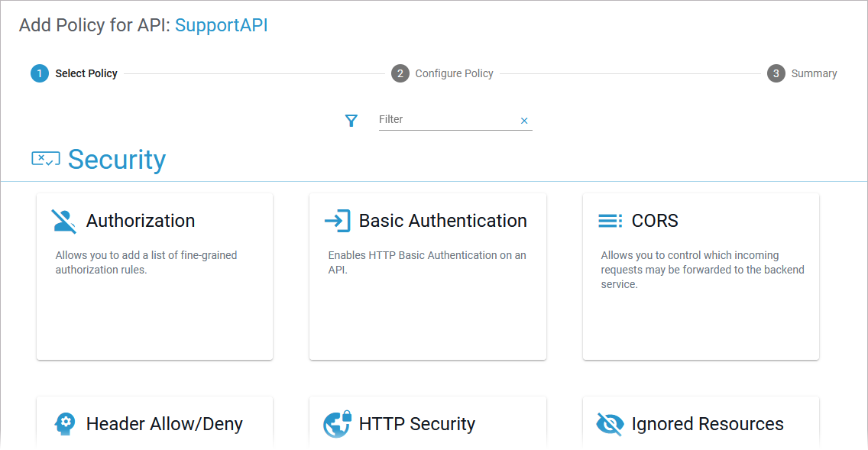Choose the Basic Authentication policy title
The height and width of the screenshot is (450, 868).
pyautogui.click(x=442, y=221)
